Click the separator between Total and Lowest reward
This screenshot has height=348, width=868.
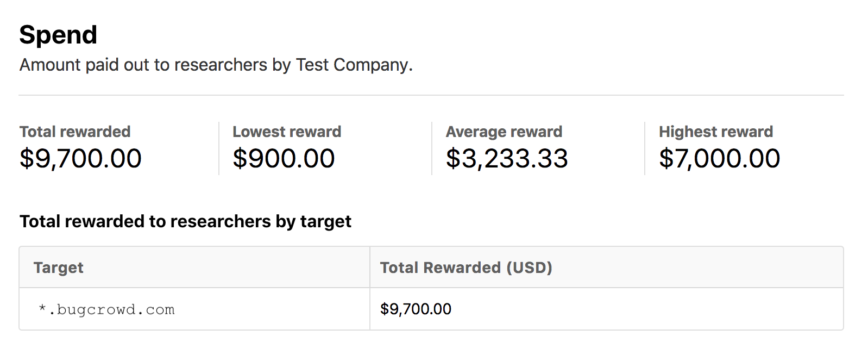coord(219,148)
